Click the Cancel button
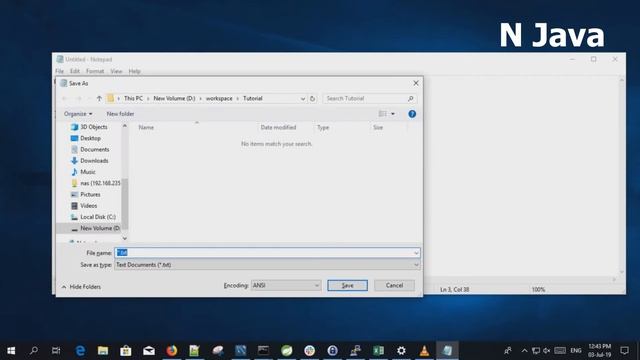640x360 pixels. pyautogui.click(x=394, y=285)
